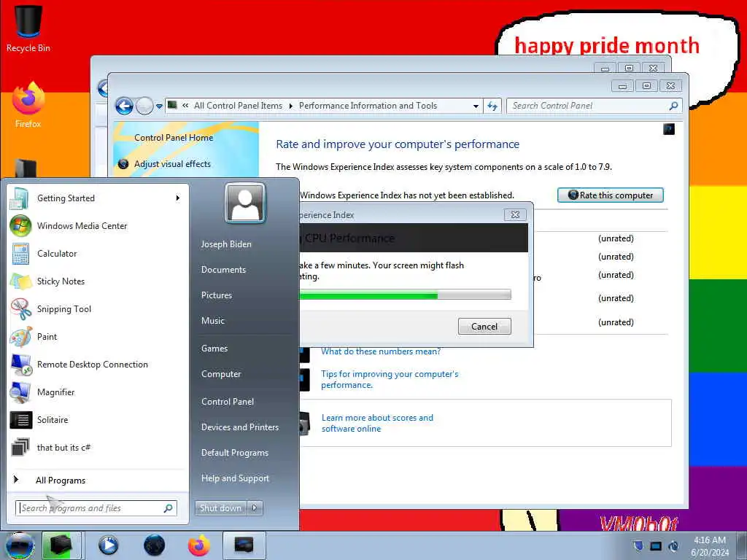
Task: Click the All Control Panel Items breadcrumb
Action: click(238, 106)
